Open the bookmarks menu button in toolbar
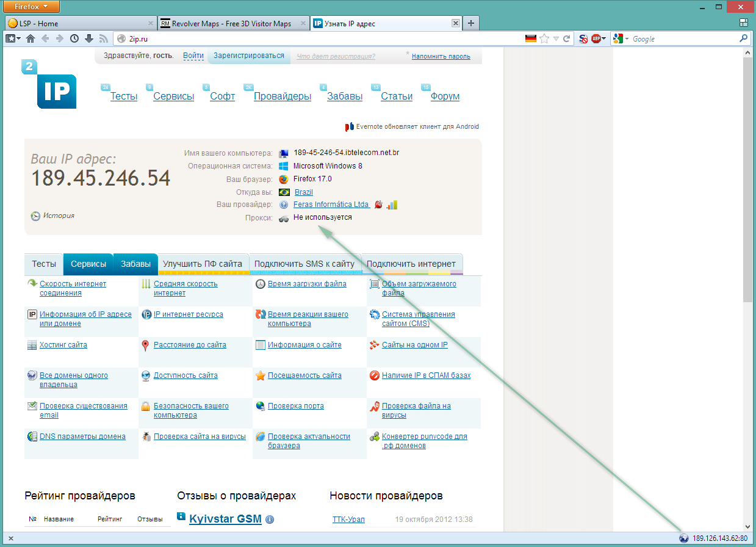 coord(13,38)
